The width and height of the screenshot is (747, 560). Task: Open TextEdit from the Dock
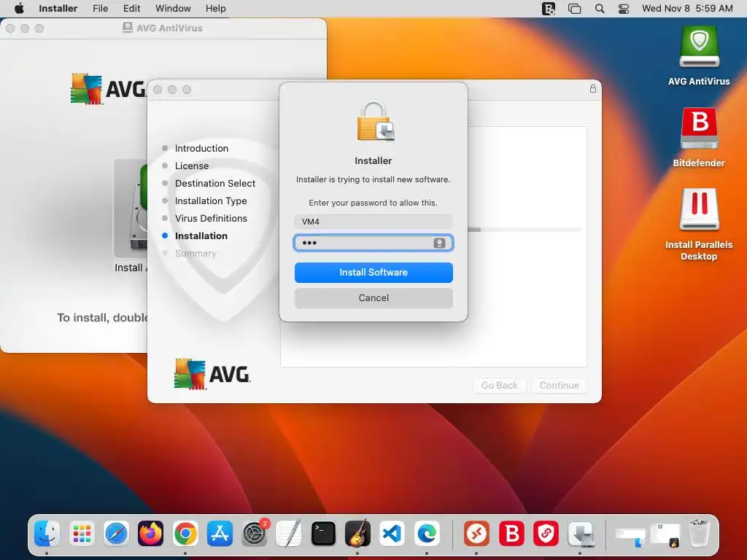(x=289, y=533)
